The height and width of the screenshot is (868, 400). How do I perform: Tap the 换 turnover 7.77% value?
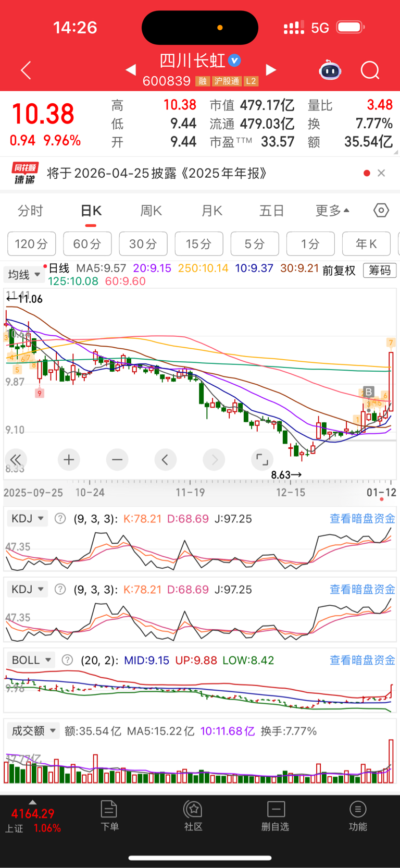point(374,124)
